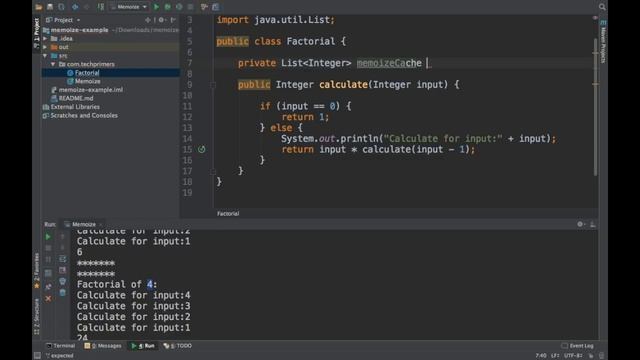Screen dimensions: 640x360
Task: Click the Print icon in Run console
Action: (x=62, y=281)
